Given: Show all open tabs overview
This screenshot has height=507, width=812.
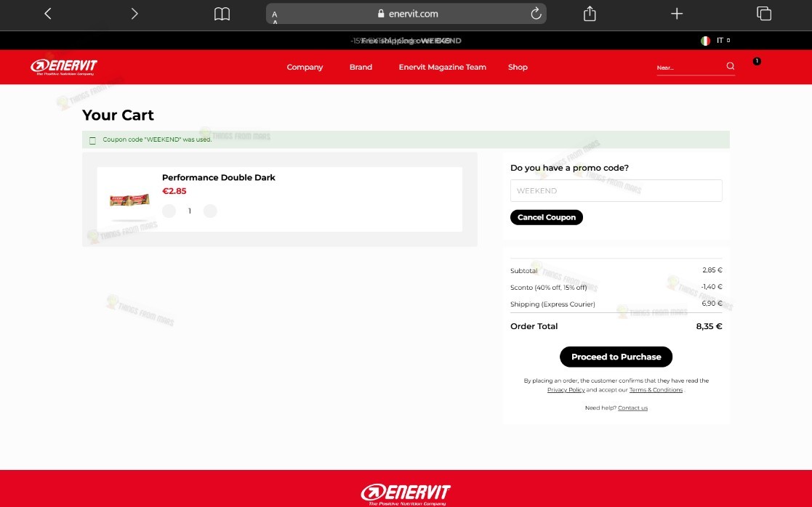Looking at the screenshot, I should pyautogui.click(x=764, y=14).
